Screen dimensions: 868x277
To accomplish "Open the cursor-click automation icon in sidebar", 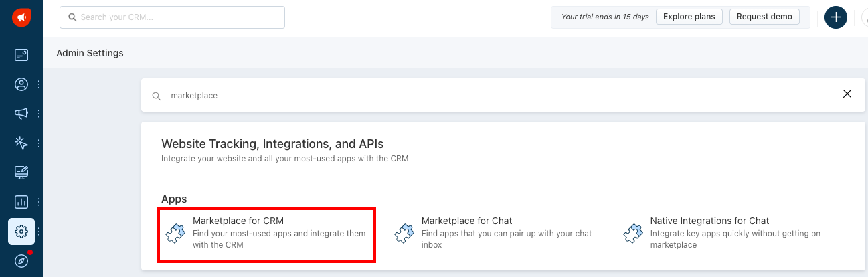I will (21, 143).
